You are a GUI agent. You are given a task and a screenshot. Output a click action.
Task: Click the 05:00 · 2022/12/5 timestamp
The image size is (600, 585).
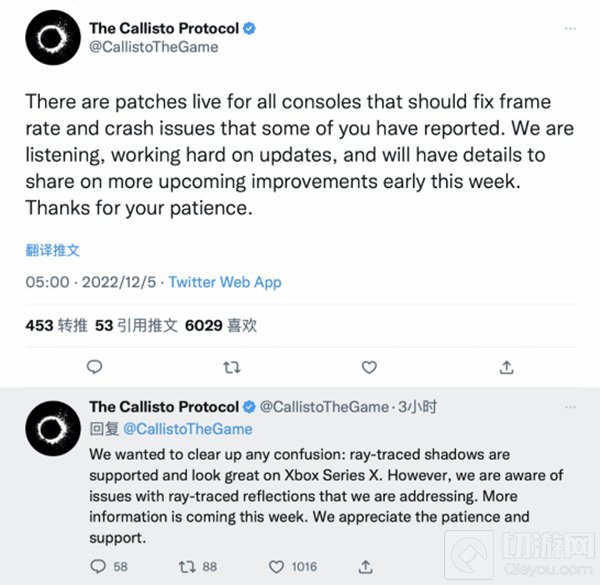click(x=91, y=282)
